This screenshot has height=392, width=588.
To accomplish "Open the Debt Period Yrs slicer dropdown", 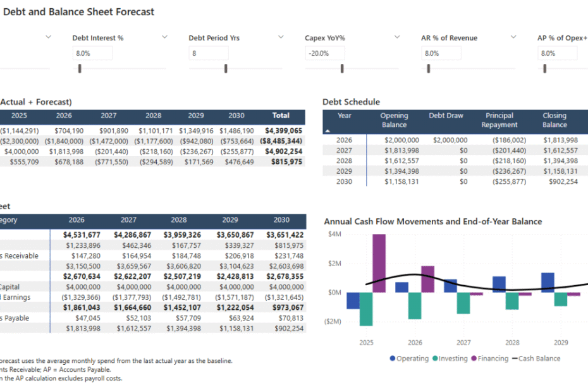I will tap(280, 37).
